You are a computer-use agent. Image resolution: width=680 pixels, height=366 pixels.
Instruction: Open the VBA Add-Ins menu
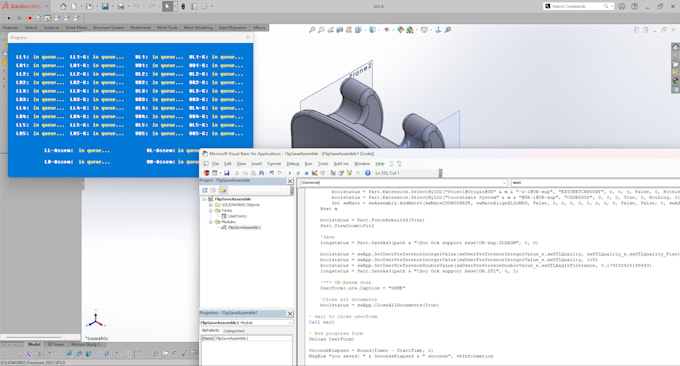pyautogui.click(x=341, y=164)
